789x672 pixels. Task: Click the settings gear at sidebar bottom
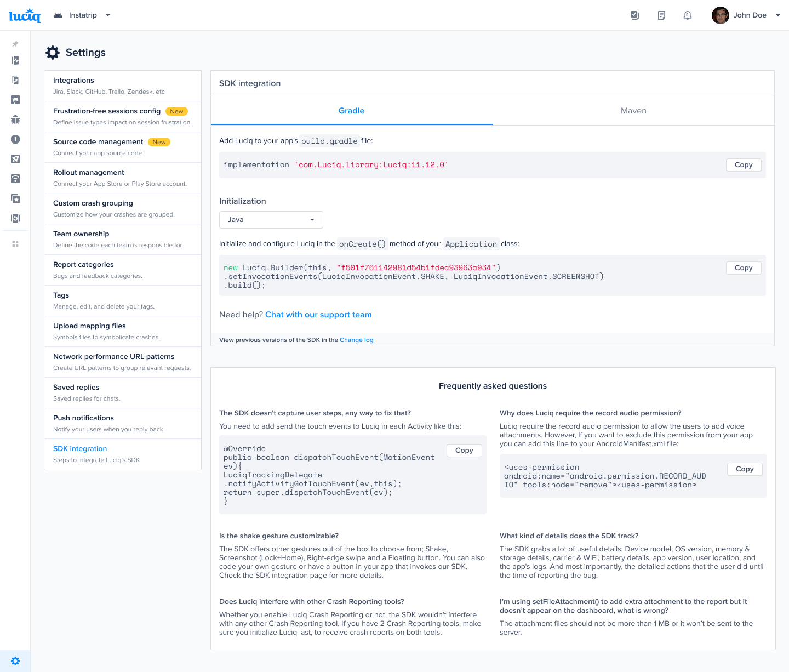15,661
